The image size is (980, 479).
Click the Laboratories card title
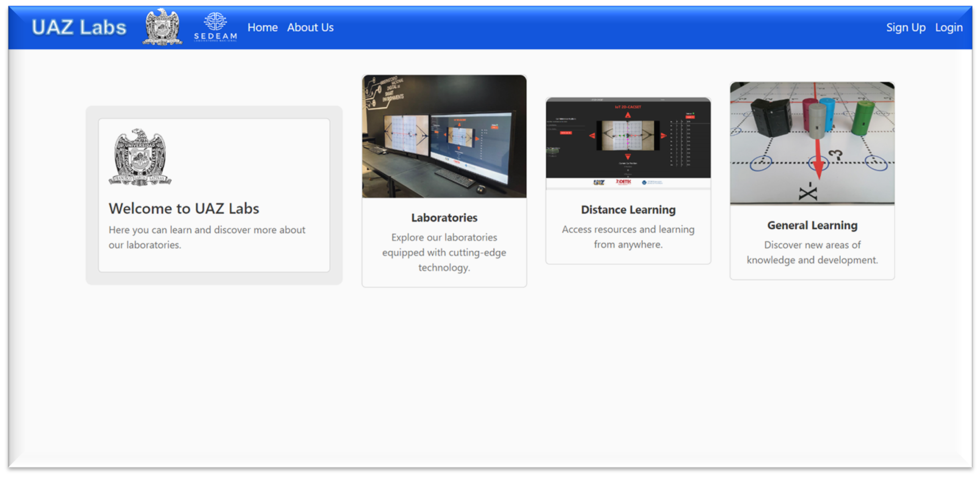444,218
